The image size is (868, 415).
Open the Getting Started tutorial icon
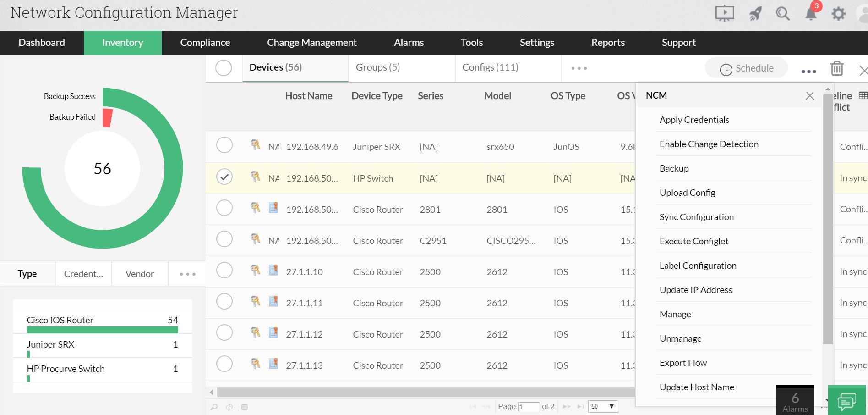click(x=724, y=13)
